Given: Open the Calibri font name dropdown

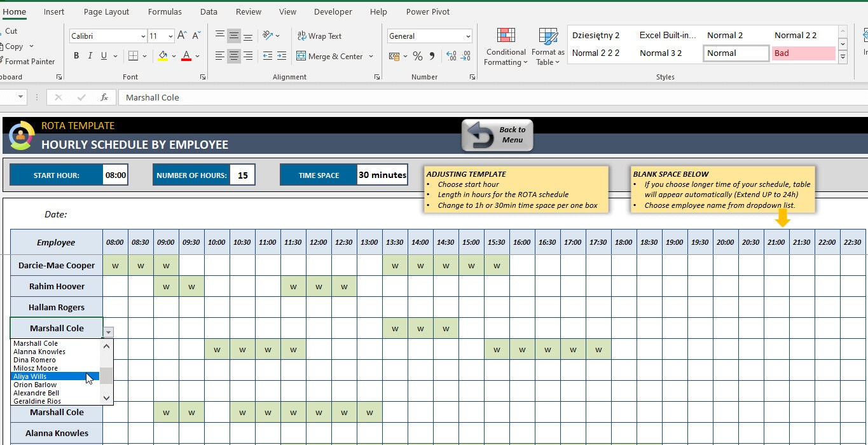Looking at the screenshot, I should click(x=144, y=36).
